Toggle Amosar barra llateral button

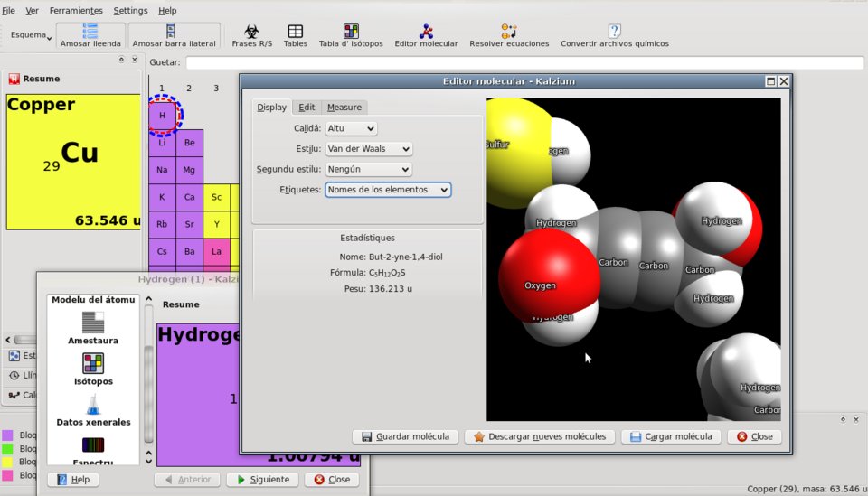[x=174, y=35]
